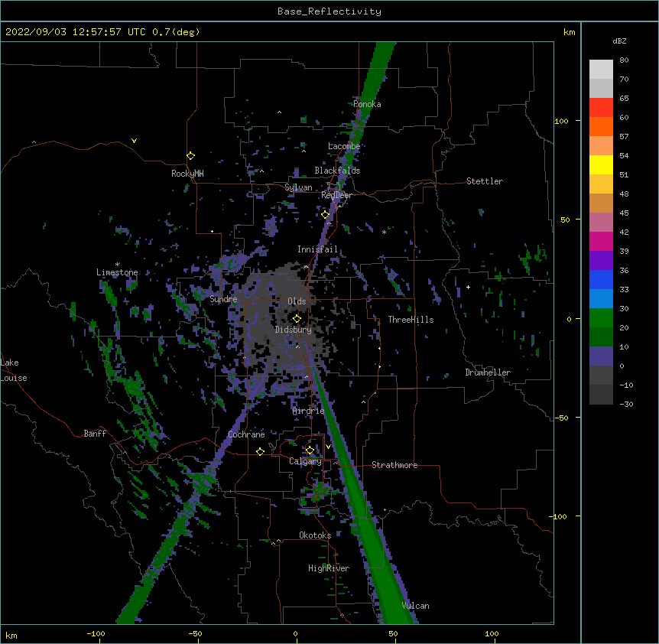Click the RedDeer city label
Image resolution: width=659 pixels, height=644 pixels.
pyautogui.click(x=336, y=195)
